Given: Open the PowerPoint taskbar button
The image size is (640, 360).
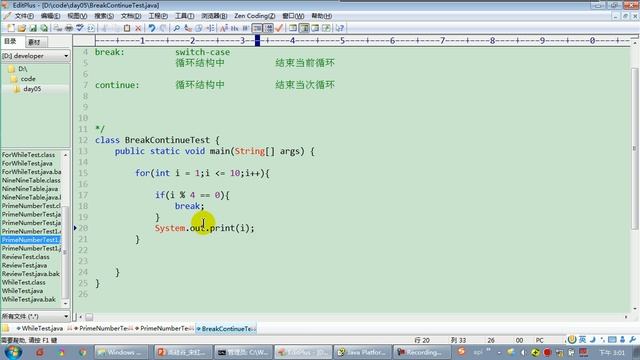Looking at the screenshot, I should [182, 352].
